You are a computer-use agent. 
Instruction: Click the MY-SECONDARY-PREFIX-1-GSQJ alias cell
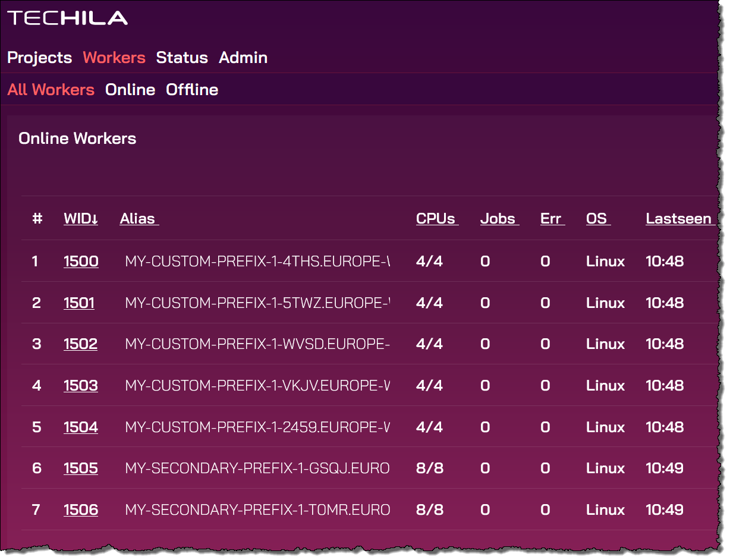pyautogui.click(x=257, y=468)
